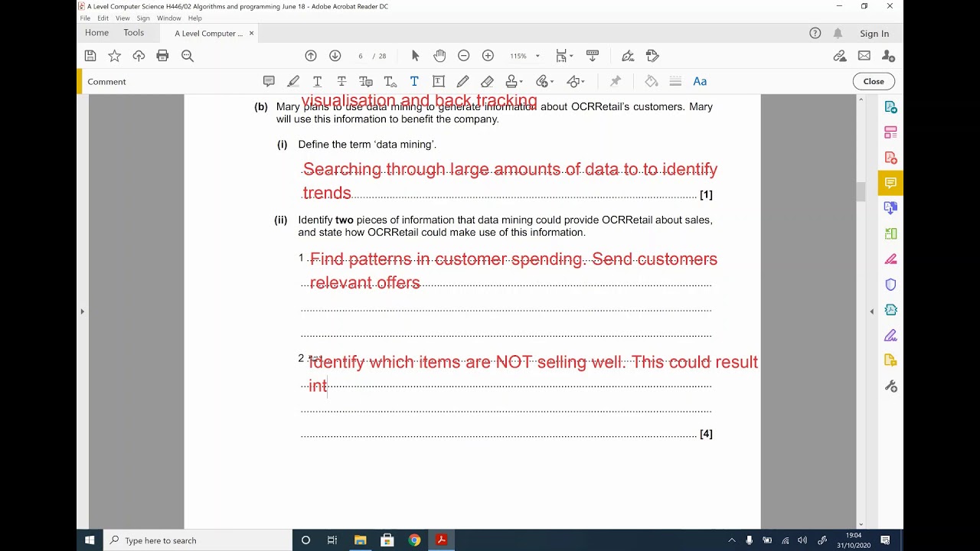
Task: Expand the left navigation pane arrow
Action: [x=82, y=311]
